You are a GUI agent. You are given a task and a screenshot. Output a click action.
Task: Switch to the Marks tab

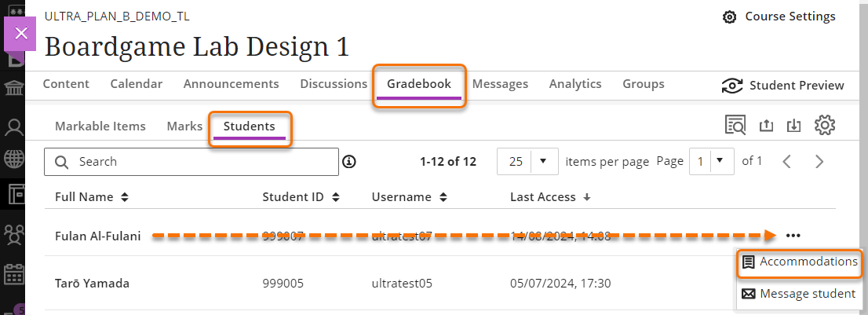[x=184, y=126]
